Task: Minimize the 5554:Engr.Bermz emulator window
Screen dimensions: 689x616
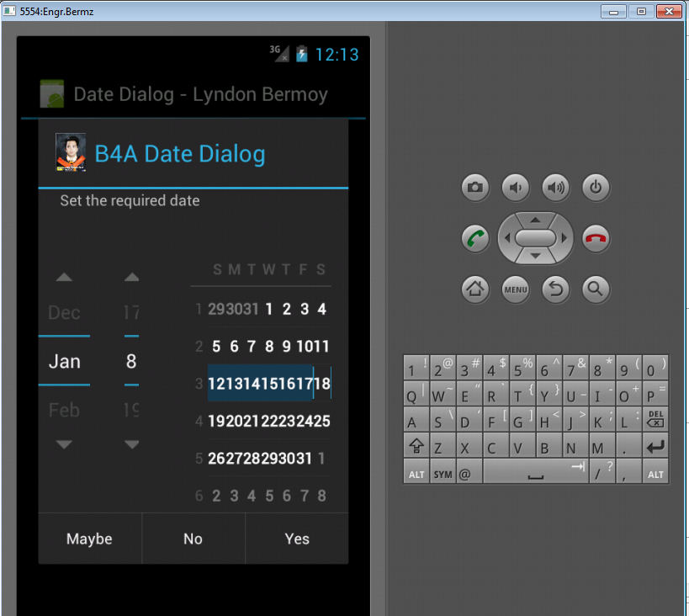Action: coord(613,12)
